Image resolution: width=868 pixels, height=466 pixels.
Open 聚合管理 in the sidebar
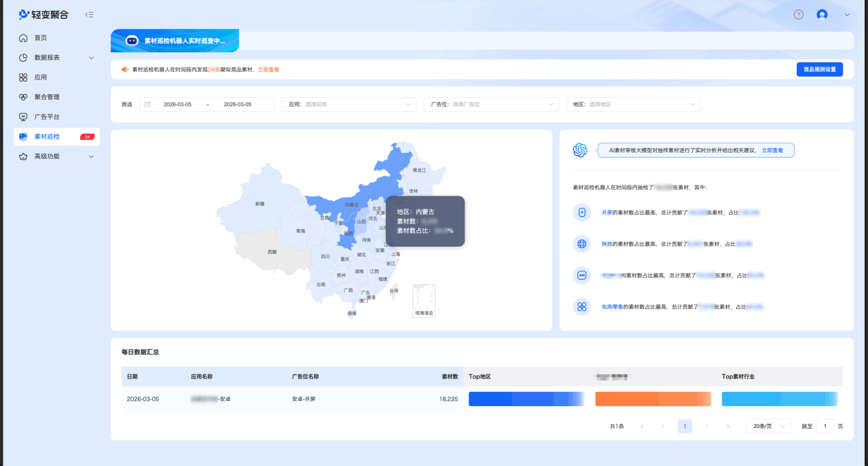tap(47, 97)
